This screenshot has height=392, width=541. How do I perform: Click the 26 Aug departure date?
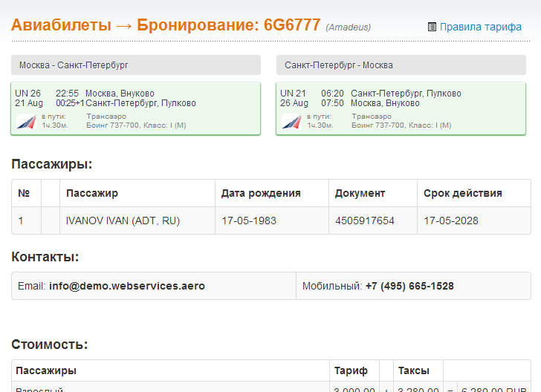tap(294, 103)
